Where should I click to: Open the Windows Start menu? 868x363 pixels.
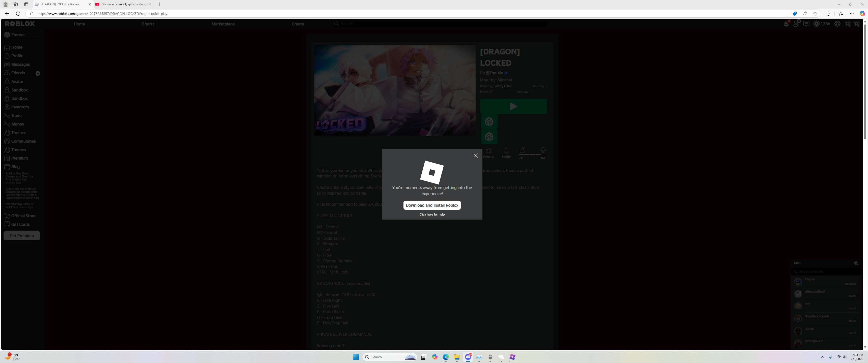(x=356, y=357)
